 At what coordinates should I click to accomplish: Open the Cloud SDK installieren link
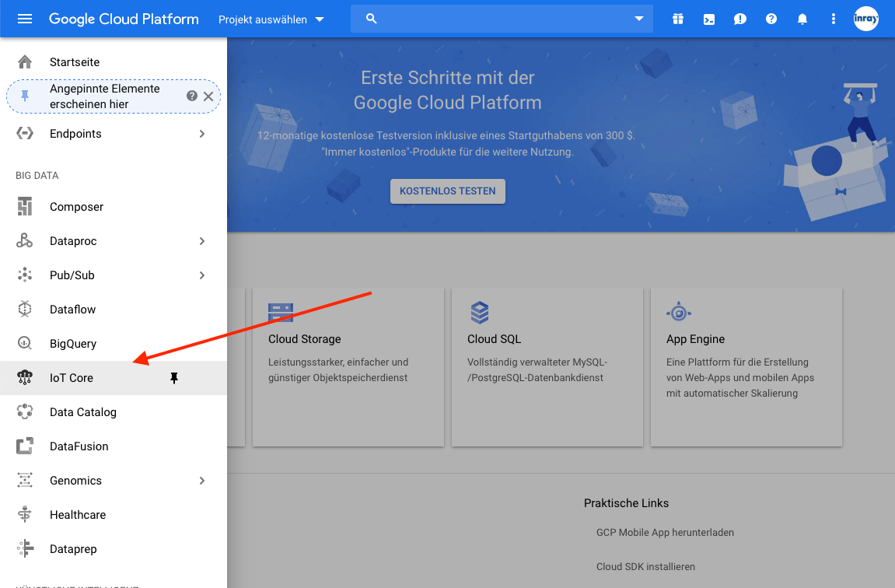645,566
